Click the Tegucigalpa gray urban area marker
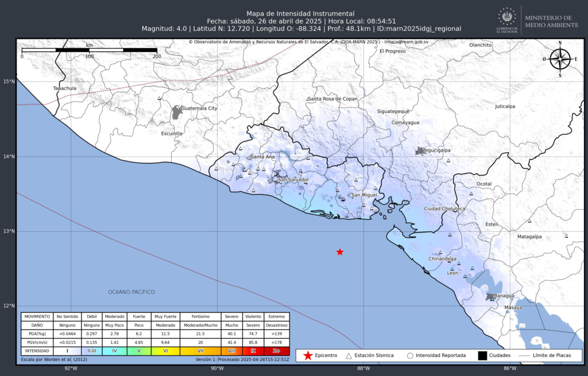 420,151
